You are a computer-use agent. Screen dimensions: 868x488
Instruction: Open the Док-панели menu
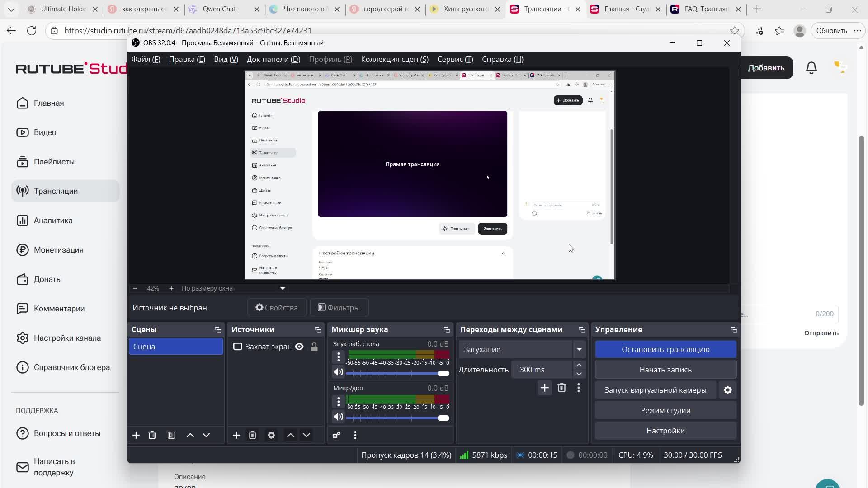coord(273,59)
